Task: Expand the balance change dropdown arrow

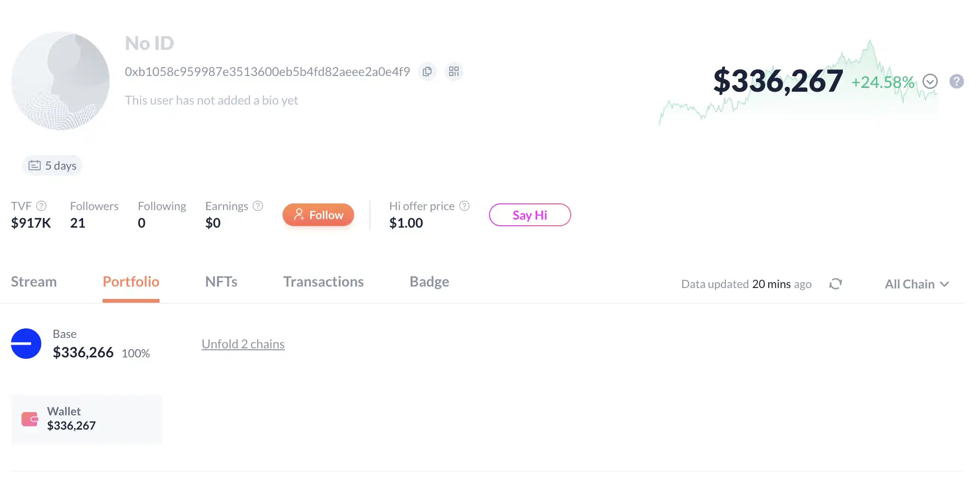Action: (x=930, y=82)
